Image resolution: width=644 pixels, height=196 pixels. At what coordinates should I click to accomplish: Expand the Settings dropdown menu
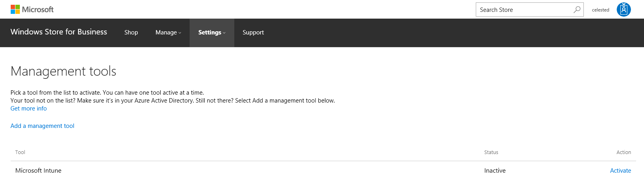point(212,32)
